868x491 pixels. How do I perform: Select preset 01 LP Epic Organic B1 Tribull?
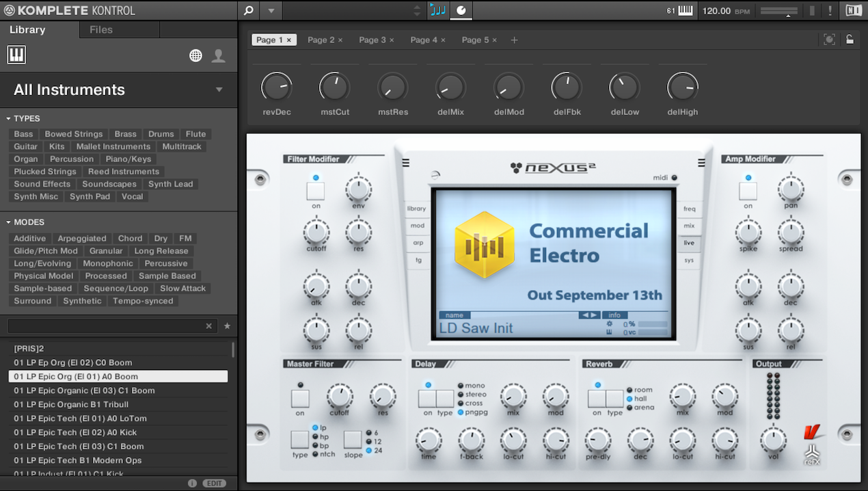tap(118, 404)
